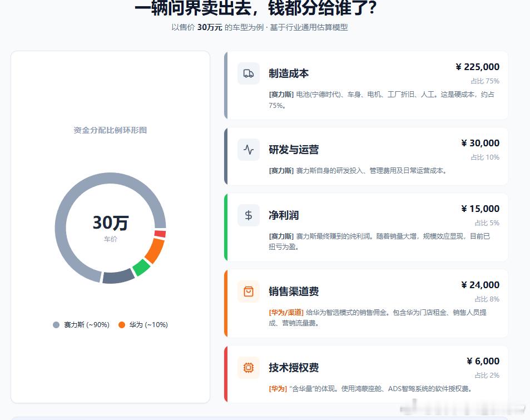This screenshot has height=420, width=530.
Task: Click the 占比 10% label
Action: pyautogui.click(x=485, y=157)
